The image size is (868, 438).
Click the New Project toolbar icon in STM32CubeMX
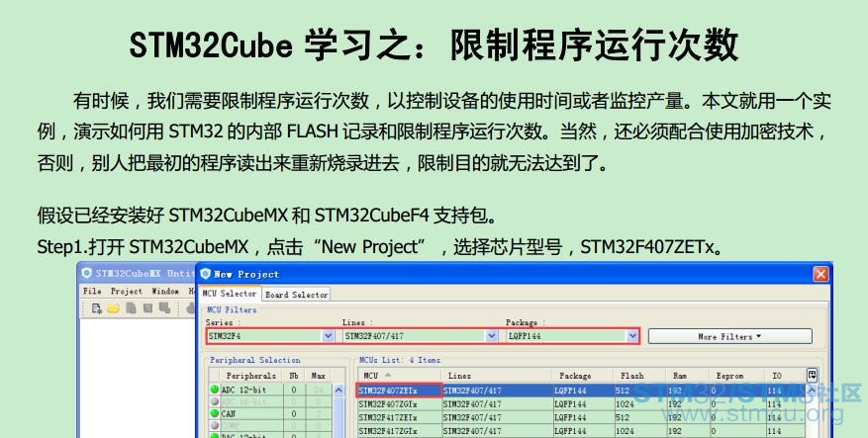pyautogui.click(x=97, y=308)
